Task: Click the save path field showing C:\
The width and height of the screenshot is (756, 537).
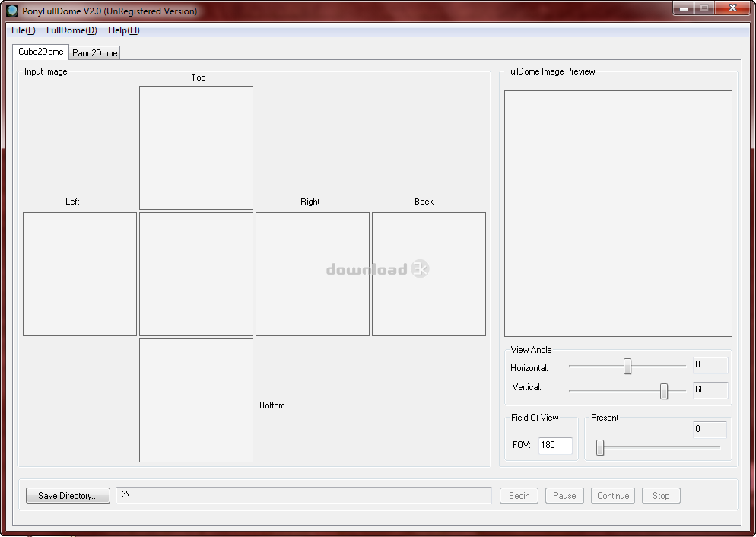Action: tap(303, 495)
